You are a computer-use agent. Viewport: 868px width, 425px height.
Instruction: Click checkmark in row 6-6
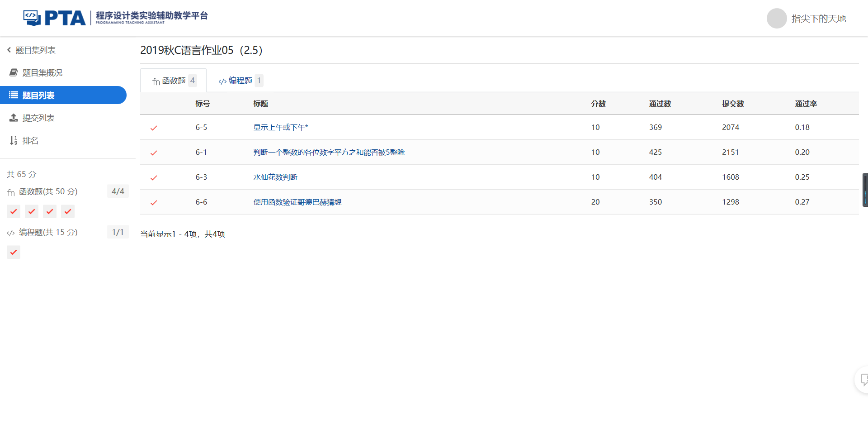tap(154, 202)
